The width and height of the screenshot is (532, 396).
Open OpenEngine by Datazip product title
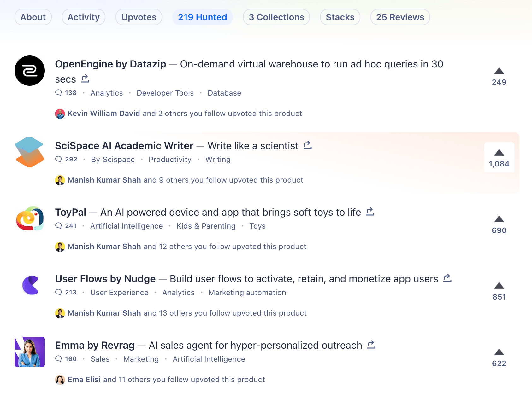point(110,64)
